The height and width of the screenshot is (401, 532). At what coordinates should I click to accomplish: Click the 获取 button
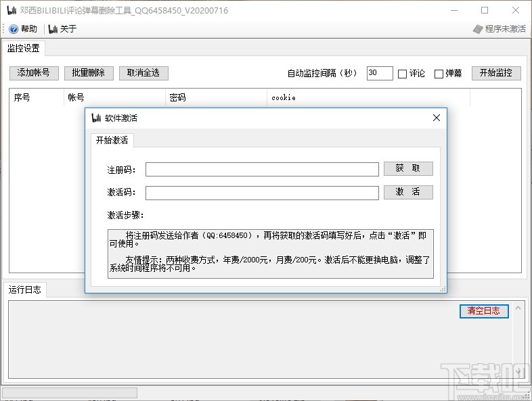[x=408, y=168]
